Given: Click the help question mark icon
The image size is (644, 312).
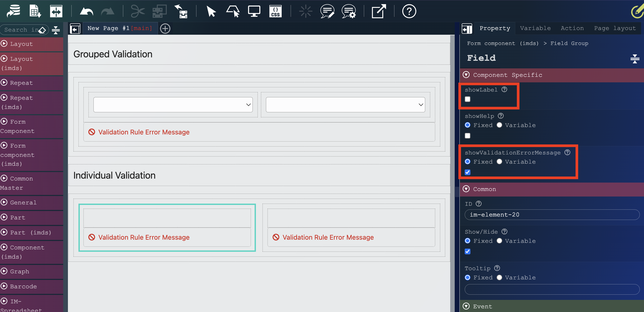Looking at the screenshot, I should tap(409, 12).
